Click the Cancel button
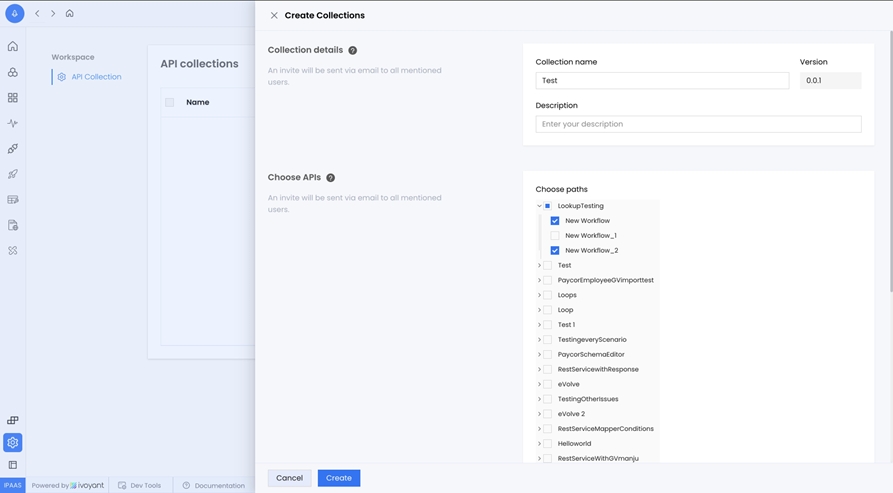Screen dimensions: 893x493 coord(289,478)
